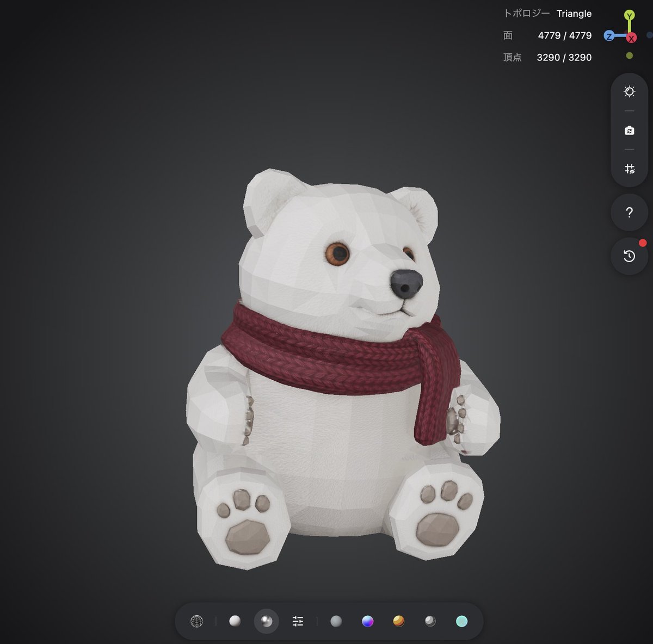Image resolution: width=653 pixels, height=644 pixels.
Task: Select the chrome sphere PBR render mode
Action: tap(267, 621)
